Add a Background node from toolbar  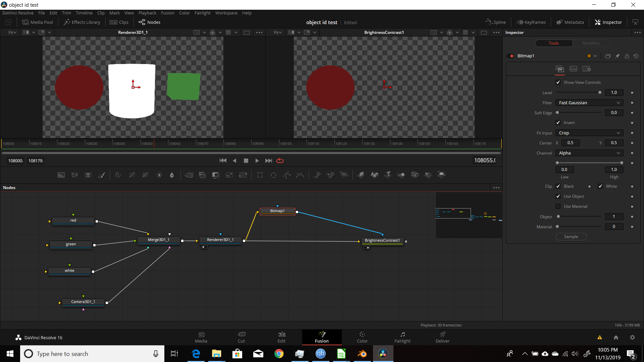point(61,175)
